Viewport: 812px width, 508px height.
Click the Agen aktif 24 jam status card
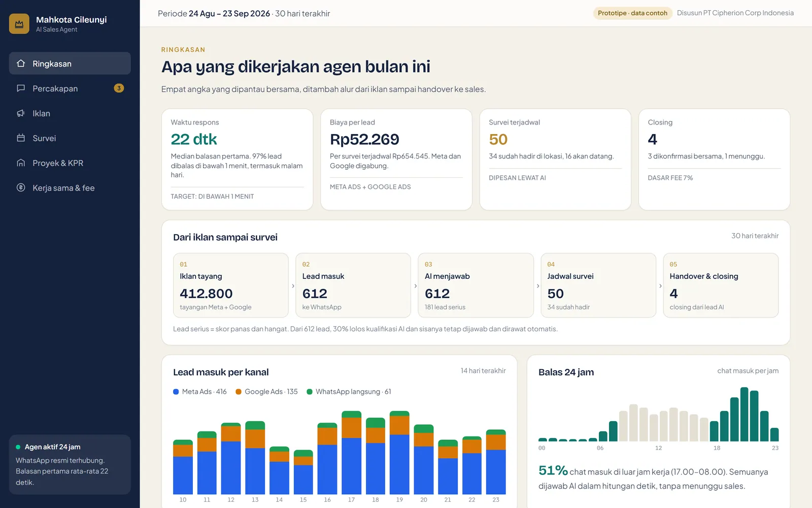click(70, 464)
